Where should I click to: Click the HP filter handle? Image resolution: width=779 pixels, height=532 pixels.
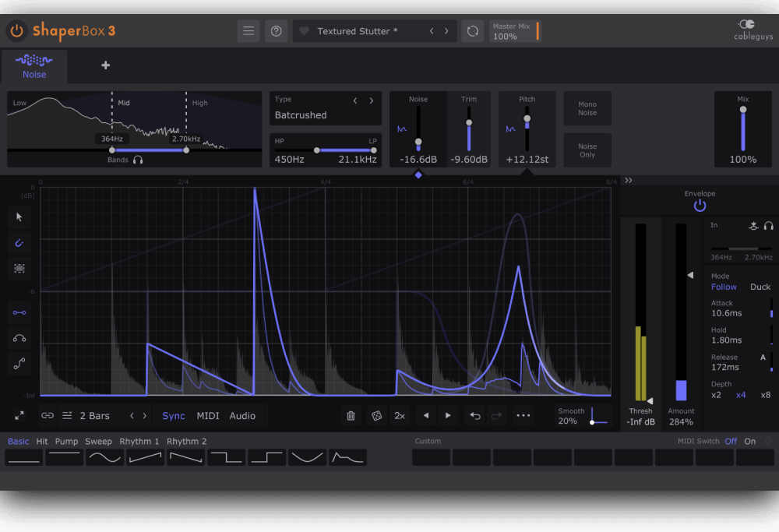coord(317,150)
